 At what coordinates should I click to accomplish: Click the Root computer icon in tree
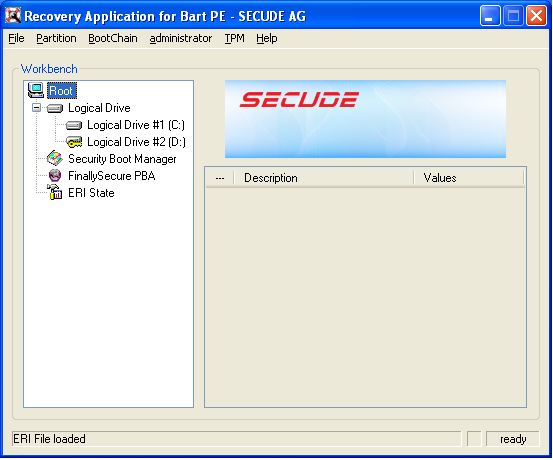tap(36, 90)
